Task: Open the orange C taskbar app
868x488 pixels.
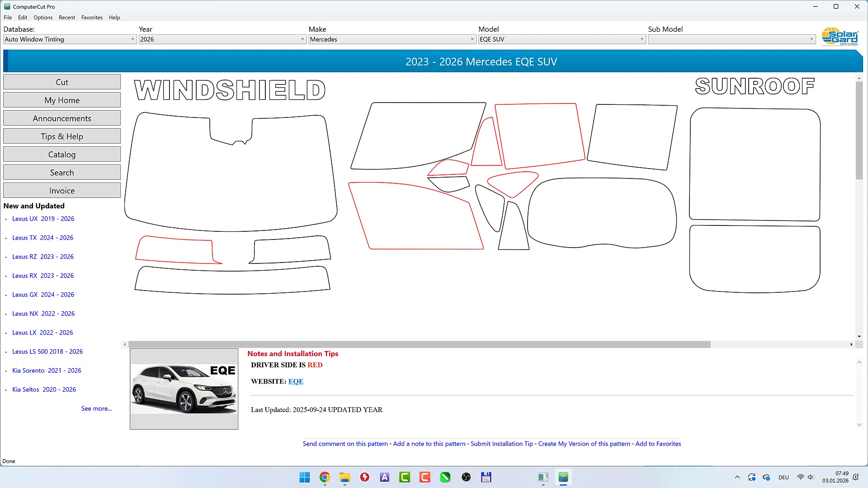Action: pyautogui.click(x=425, y=477)
